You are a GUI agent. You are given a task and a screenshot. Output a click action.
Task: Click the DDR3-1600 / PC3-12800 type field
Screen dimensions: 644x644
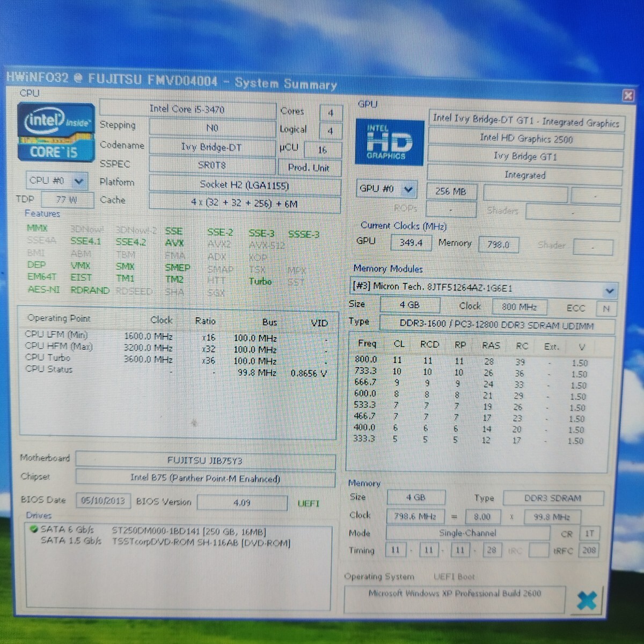[497, 325]
